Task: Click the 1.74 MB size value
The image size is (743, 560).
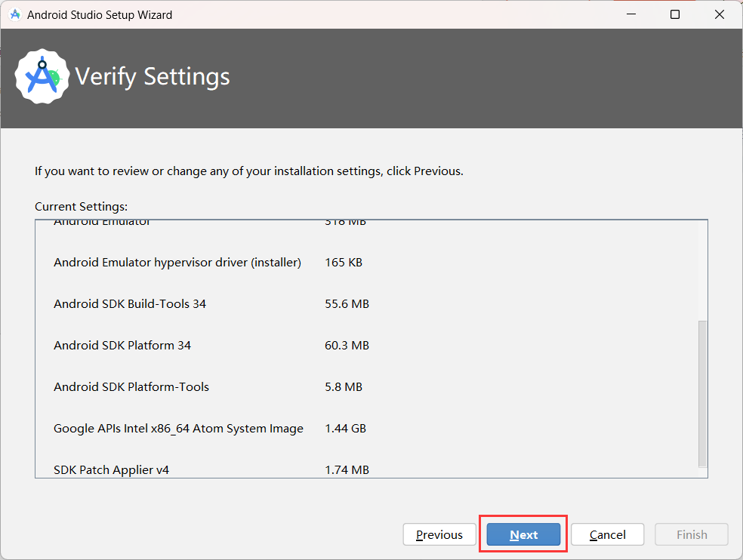Action: (x=347, y=470)
